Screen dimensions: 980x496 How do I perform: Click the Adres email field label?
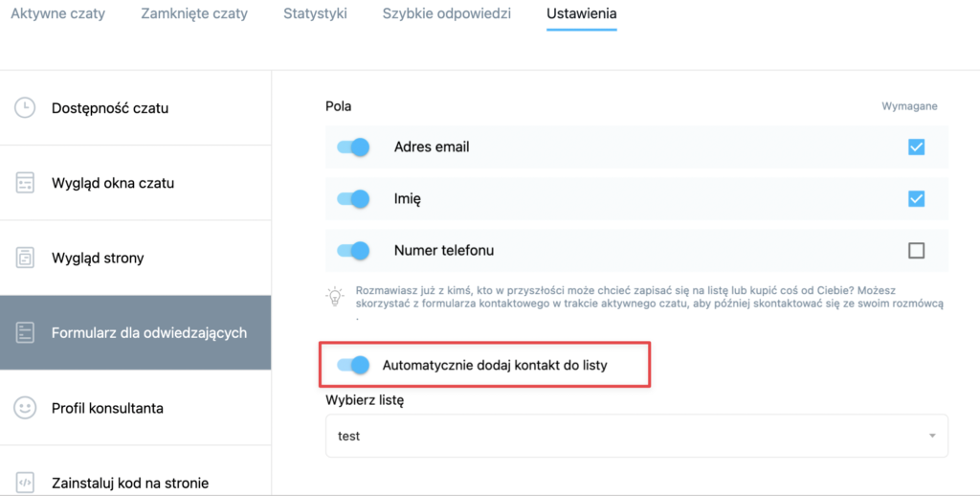click(432, 147)
